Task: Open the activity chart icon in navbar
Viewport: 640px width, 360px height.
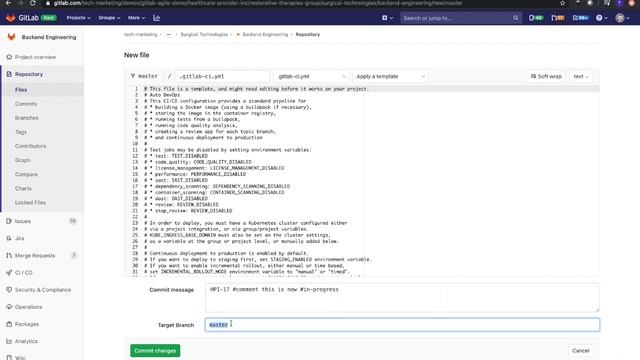Action: [156, 18]
